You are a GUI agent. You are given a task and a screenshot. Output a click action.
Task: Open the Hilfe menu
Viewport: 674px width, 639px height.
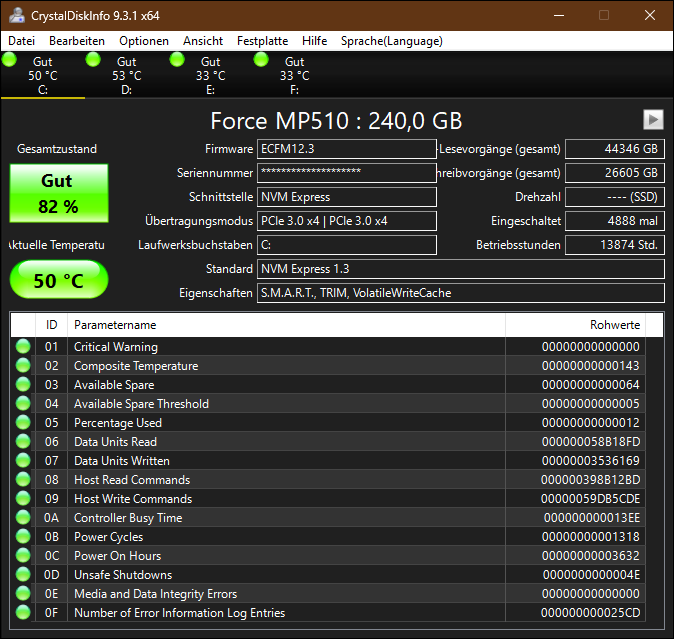point(315,41)
